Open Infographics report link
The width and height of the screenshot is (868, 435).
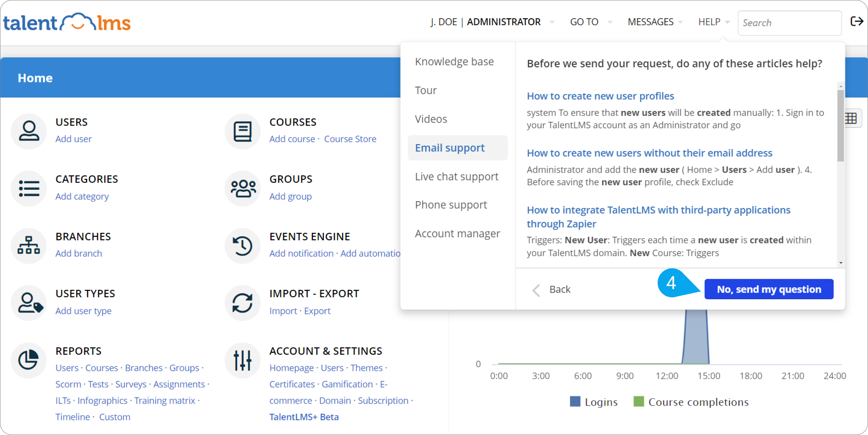102,400
